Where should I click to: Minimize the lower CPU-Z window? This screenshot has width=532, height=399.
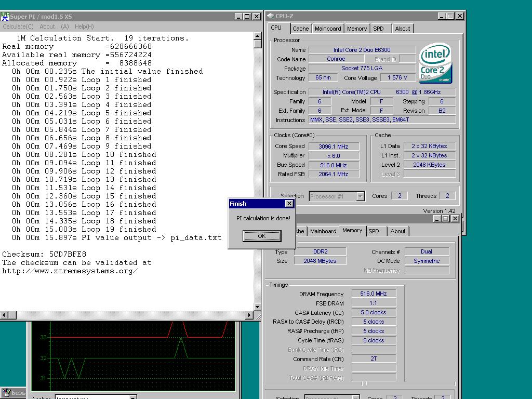click(437, 219)
